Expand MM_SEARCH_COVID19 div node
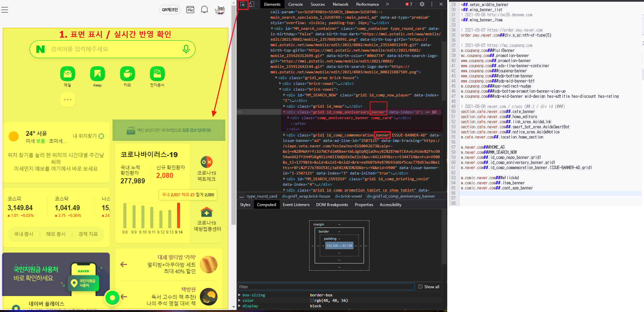The image size is (644, 312). coord(284,179)
